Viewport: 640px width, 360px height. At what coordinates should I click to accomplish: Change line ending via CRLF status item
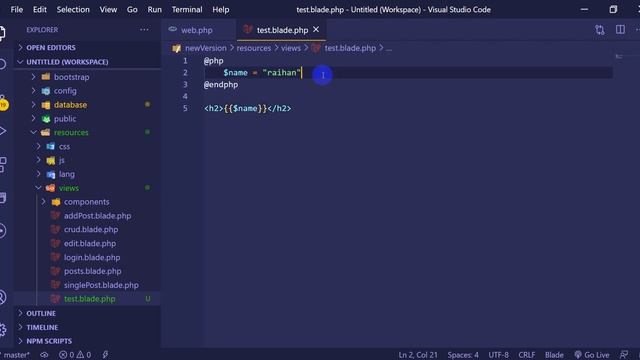click(527, 355)
